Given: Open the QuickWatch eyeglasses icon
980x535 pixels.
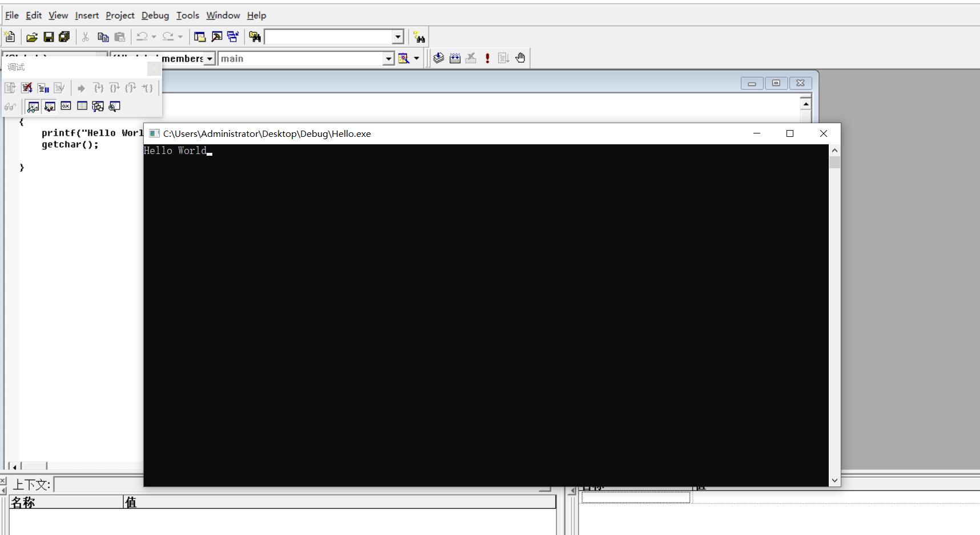Looking at the screenshot, I should click(x=10, y=107).
